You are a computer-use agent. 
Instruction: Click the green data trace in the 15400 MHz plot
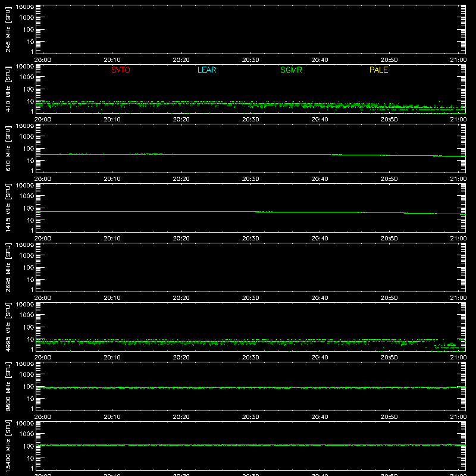coord(250,445)
